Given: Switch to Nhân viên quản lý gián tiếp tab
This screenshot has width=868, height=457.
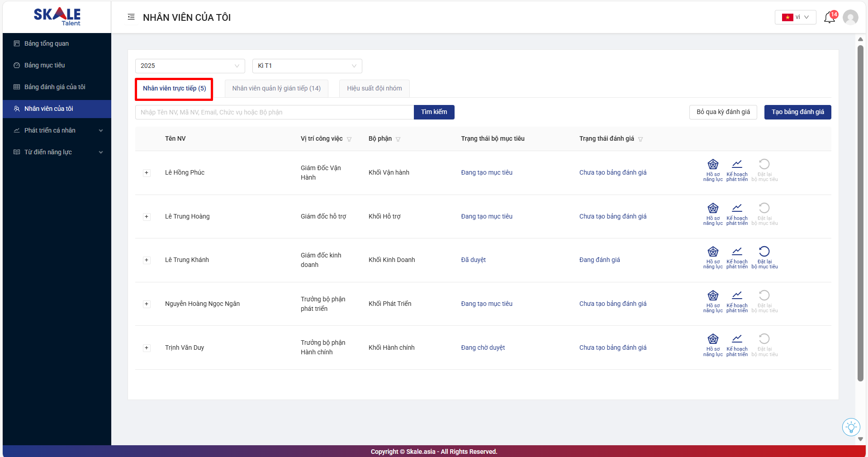Looking at the screenshot, I should pyautogui.click(x=276, y=89).
